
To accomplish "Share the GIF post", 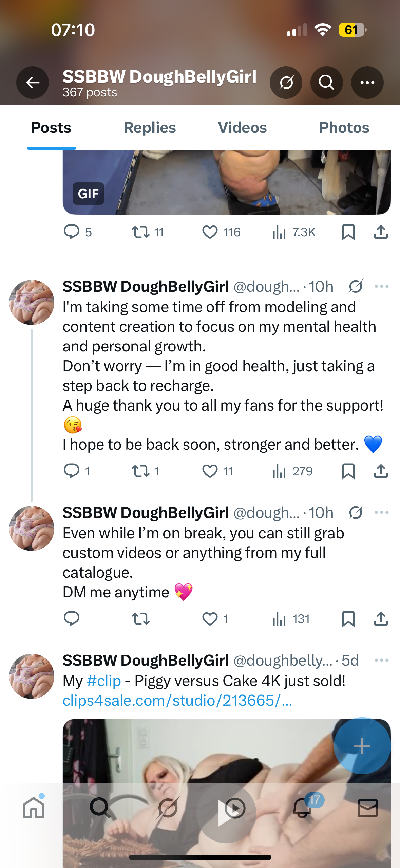I will point(381,232).
